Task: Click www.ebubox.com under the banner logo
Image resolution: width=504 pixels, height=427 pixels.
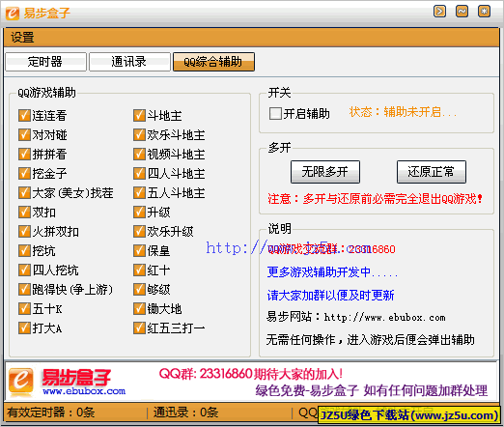Action: point(84,391)
